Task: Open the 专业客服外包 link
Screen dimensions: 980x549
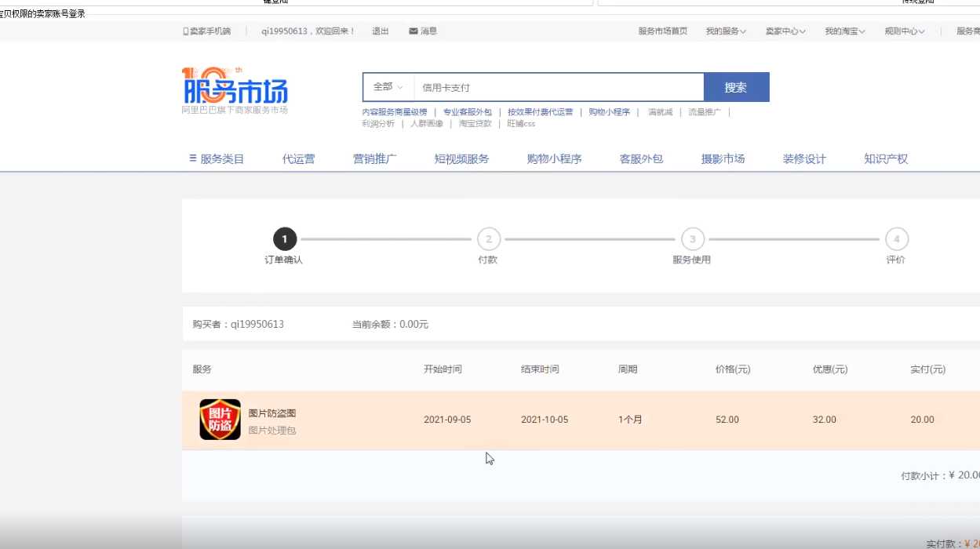Action: tap(468, 112)
